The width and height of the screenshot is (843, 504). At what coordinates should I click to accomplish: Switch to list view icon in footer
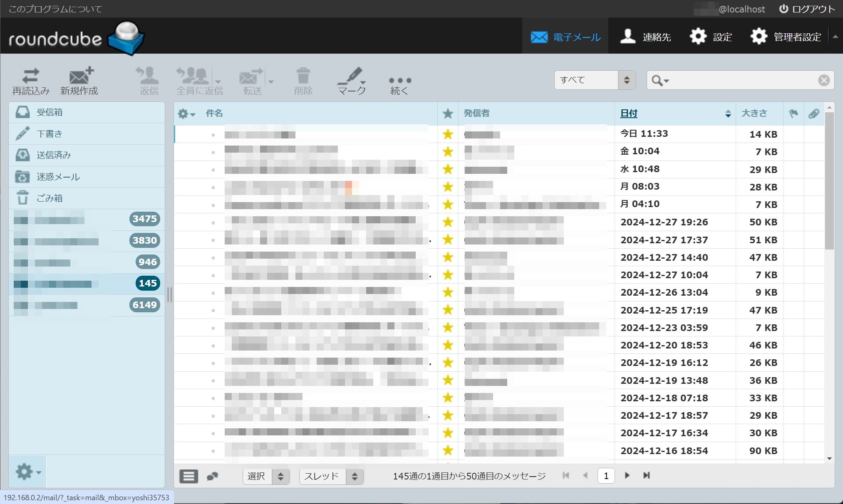pos(188,476)
